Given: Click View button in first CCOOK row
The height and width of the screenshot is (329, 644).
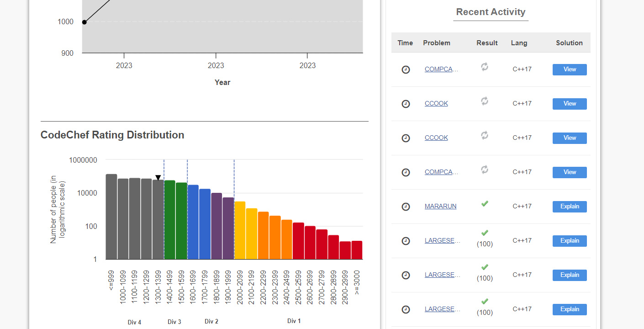Looking at the screenshot, I should click(x=570, y=104).
